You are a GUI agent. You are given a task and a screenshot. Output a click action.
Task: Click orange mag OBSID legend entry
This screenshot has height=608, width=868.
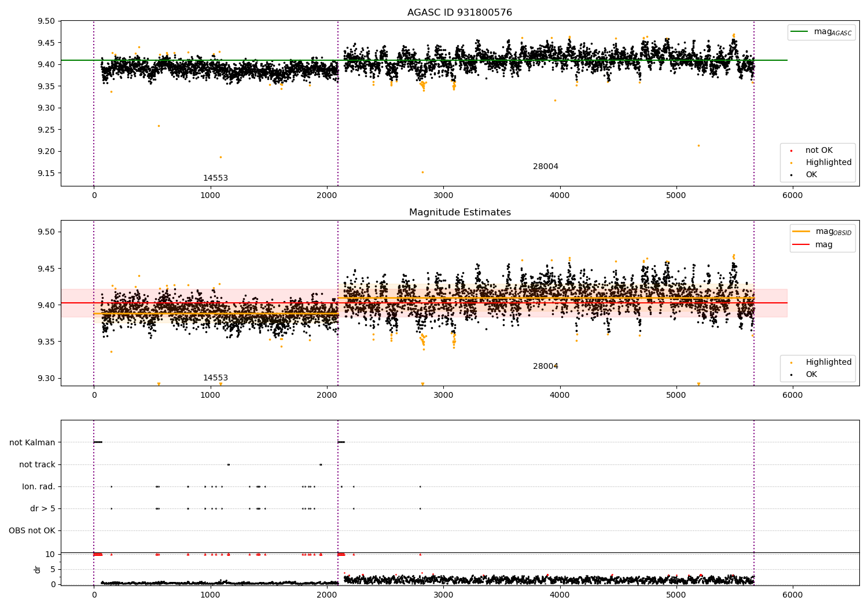point(822,232)
